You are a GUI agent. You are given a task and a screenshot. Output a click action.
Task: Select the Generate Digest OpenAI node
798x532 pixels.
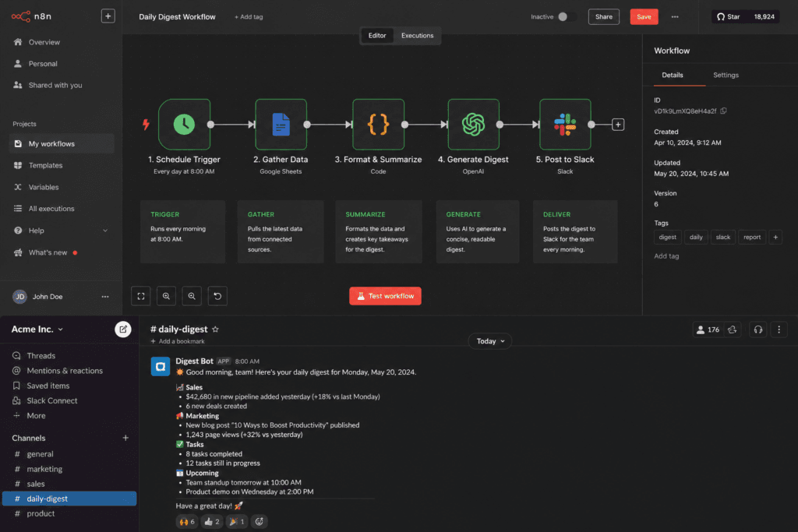click(x=473, y=125)
